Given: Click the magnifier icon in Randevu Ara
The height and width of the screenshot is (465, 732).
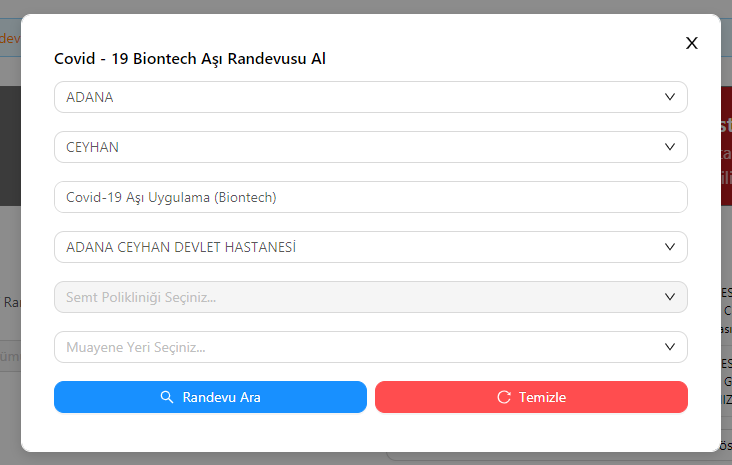Looking at the screenshot, I should [167, 397].
